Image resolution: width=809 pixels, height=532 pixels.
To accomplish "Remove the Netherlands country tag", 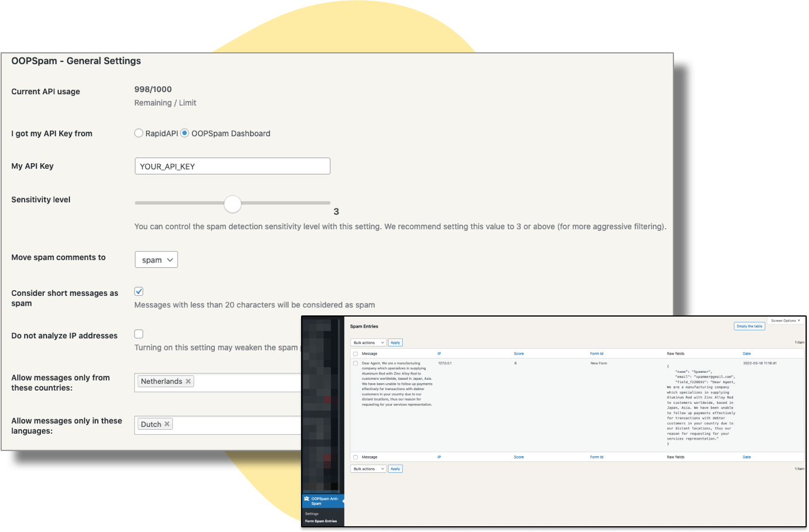I will (188, 381).
